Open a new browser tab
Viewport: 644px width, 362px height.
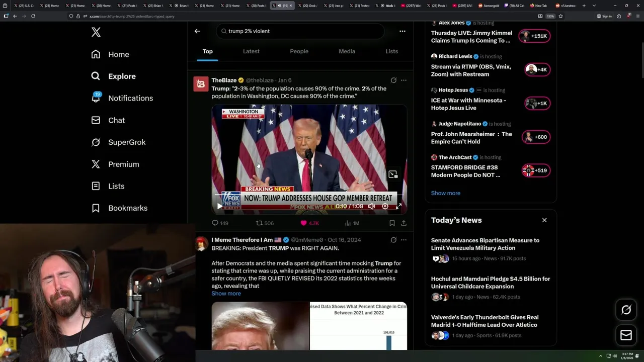coord(584,6)
